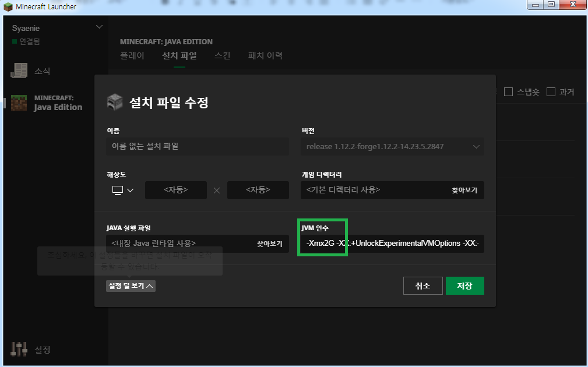Expand the resolution preset chevron
Screen dimensions: 588x367
[130, 190]
